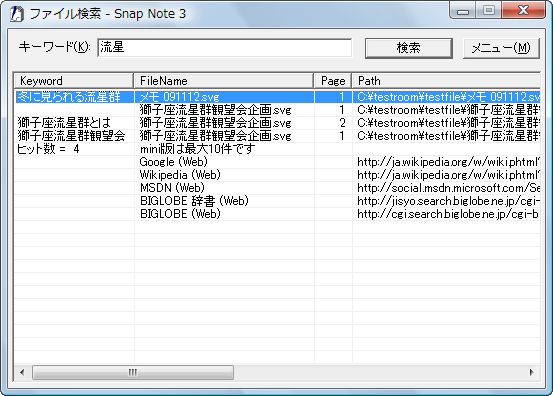
Task: Click the horizontal scrollbar left arrow
Action: tap(23, 372)
